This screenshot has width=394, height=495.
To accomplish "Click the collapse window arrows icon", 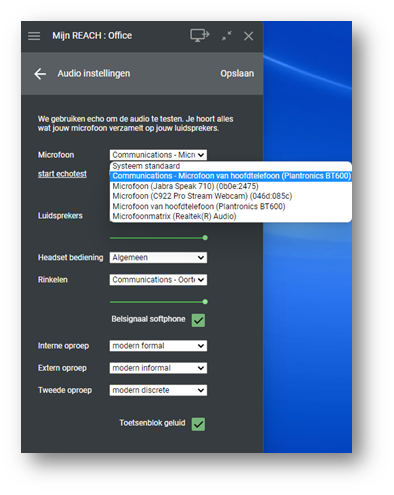I will point(227,36).
